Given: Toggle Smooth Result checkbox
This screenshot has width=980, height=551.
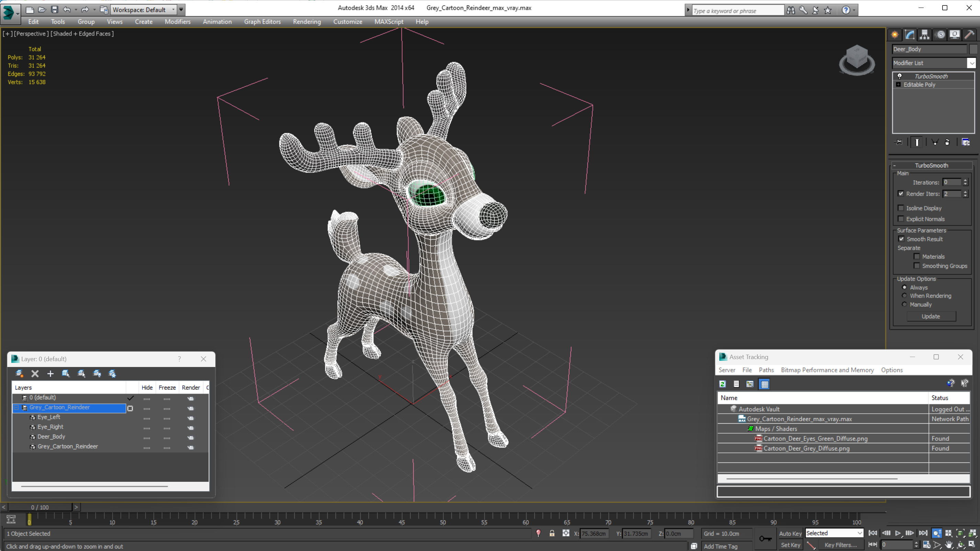Looking at the screenshot, I should [x=901, y=239].
